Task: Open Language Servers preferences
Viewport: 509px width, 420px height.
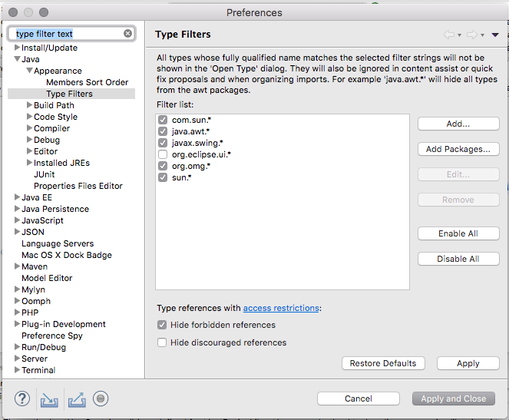Action: (58, 243)
